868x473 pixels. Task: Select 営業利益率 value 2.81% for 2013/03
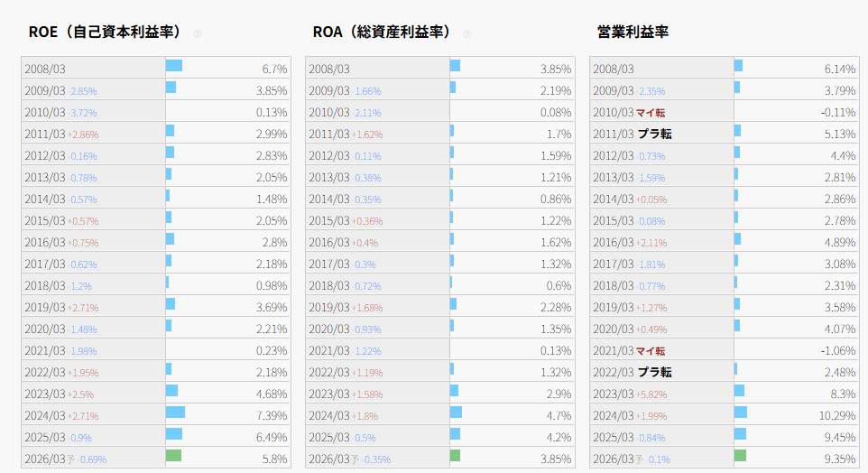[840, 177]
